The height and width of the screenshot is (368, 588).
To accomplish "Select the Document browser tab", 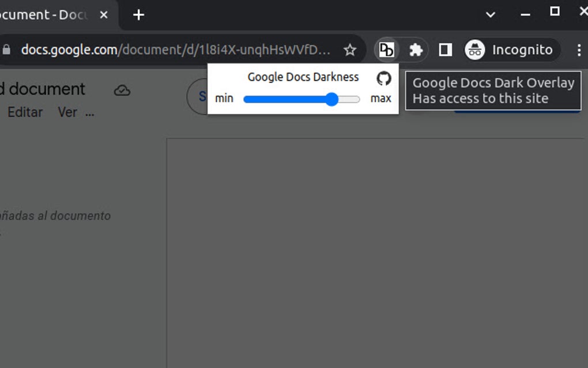I will pyautogui.click(x=44, y=14).
